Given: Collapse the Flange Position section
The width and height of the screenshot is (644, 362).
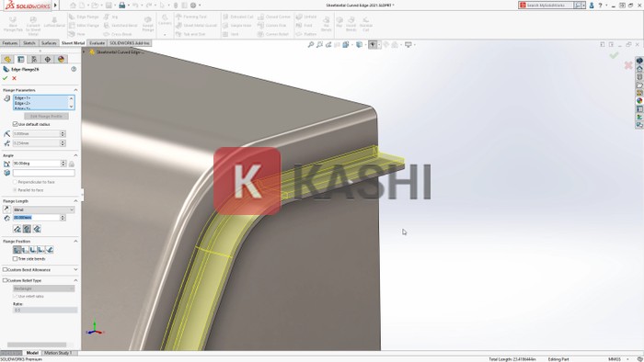Looking at the screenshot, I should (75, 241).
